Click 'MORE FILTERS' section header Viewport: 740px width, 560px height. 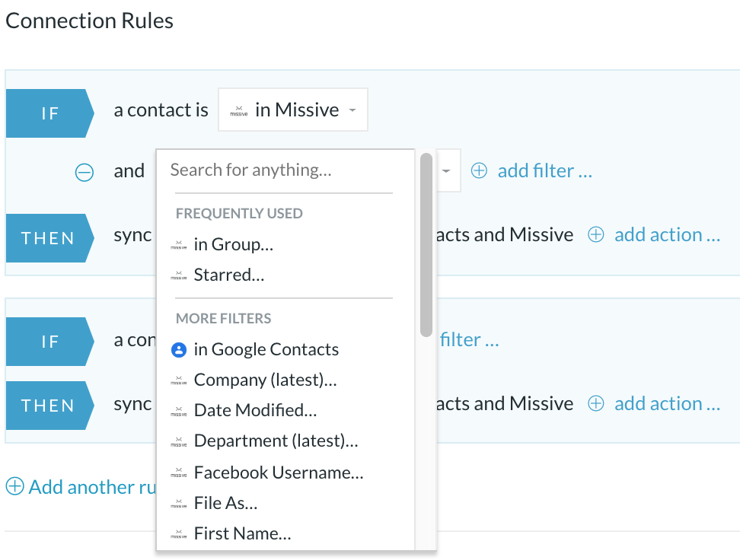point(223,319)
